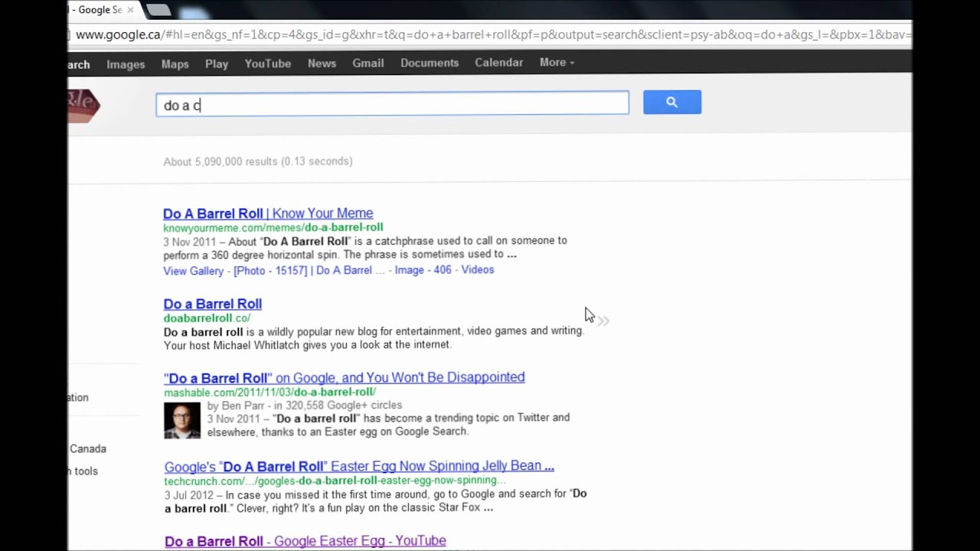Open 'Google Easter Egg - YouTube' result
Viewport: 980px width, 551px height.
tap(305, 542)
